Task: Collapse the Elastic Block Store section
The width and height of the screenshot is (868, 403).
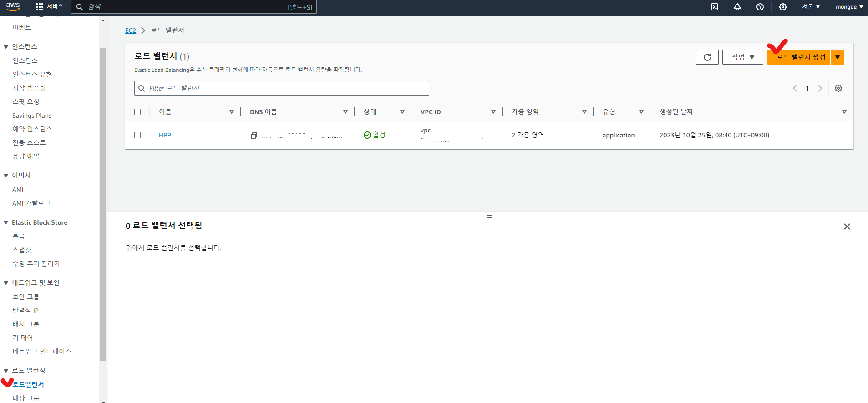Action: pos(6,222)
